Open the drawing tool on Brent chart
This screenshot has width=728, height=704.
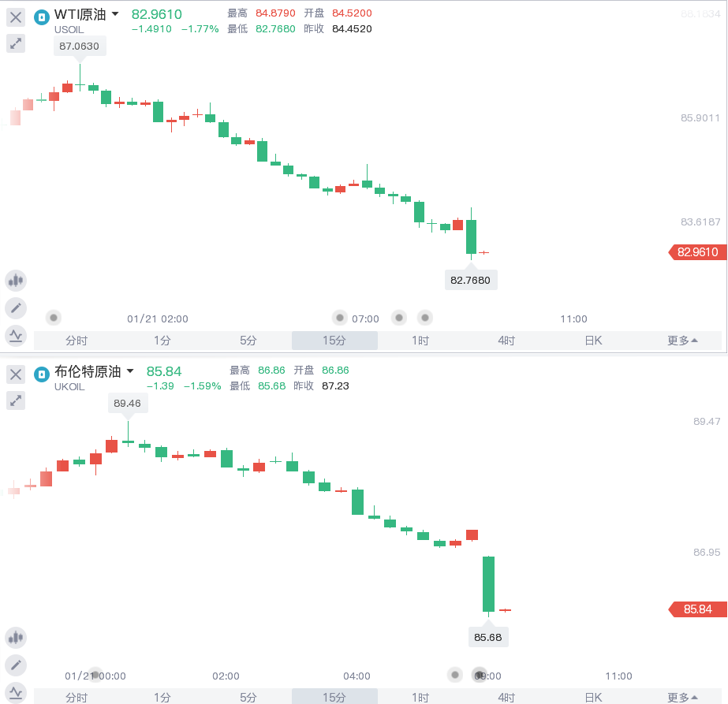coord(16,665)
